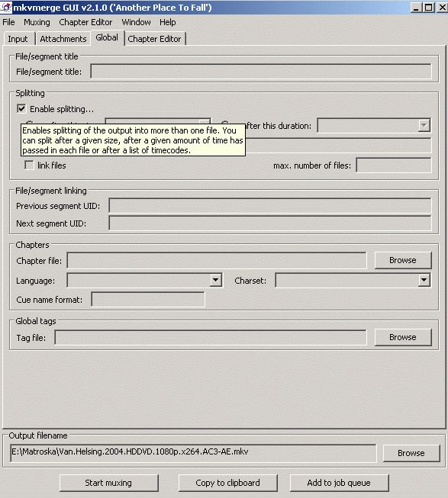Open the Charset dropdown list
The width and height of the screenshot is (448, 498).
[x=424, y=280]
